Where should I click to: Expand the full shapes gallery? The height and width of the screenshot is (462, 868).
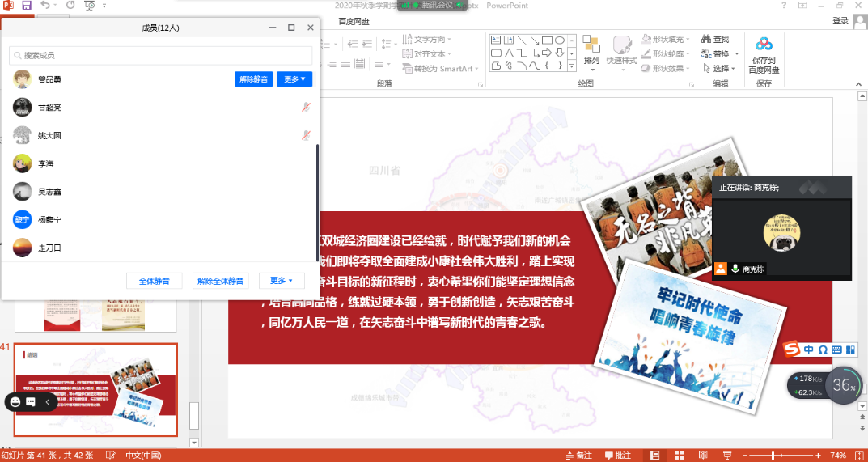tap(572, 66)
